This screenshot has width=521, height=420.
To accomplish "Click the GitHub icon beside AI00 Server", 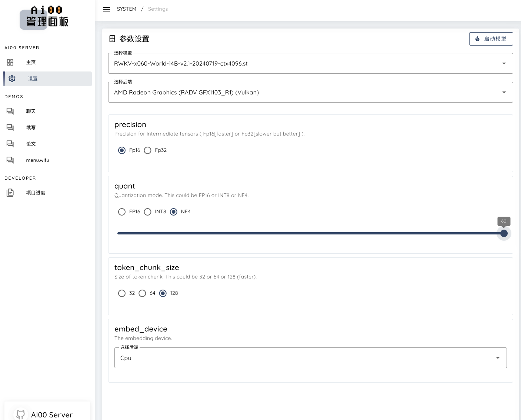I will pos(21,414).
